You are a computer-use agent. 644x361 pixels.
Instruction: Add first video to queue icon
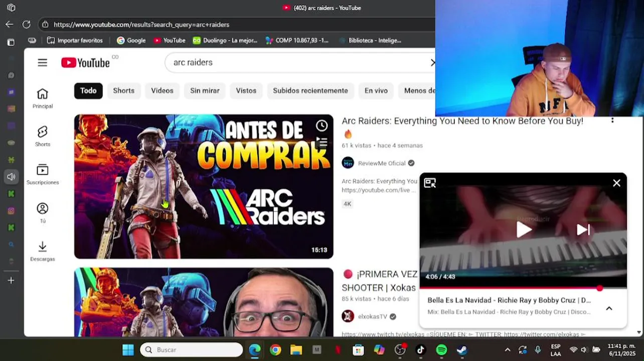point(321,143)
